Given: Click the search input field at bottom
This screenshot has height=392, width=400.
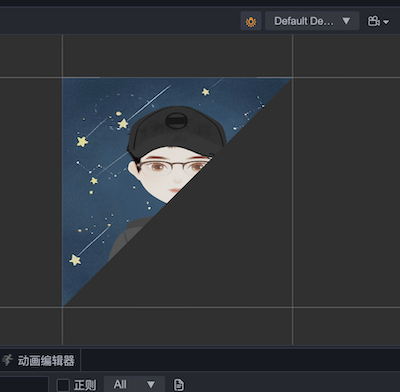Looking at the screenshot, I should [24, 385].
